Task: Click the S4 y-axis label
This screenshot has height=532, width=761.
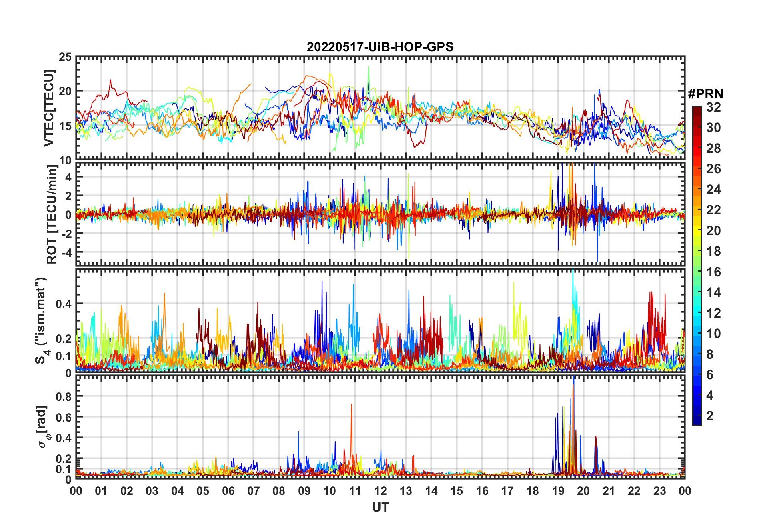Action: [42, 320]
